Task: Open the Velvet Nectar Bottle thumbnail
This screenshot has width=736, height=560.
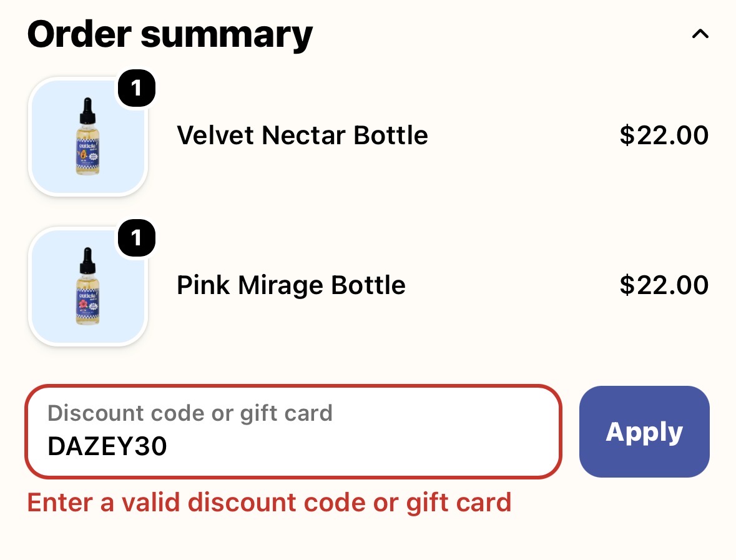Action: coord(88,137)
